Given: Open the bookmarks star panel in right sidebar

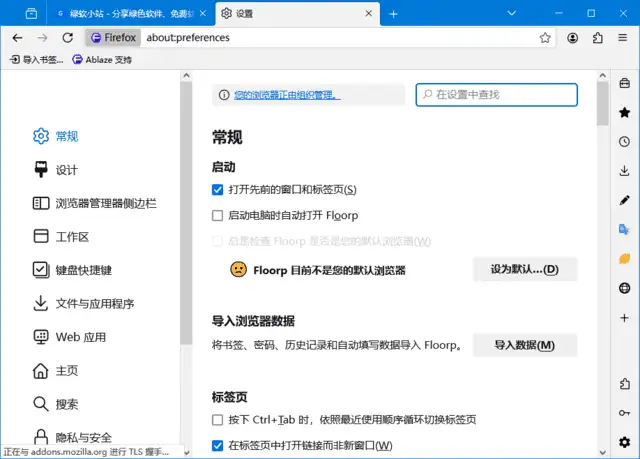Looking at the screenshot, I should pos(625,112).
